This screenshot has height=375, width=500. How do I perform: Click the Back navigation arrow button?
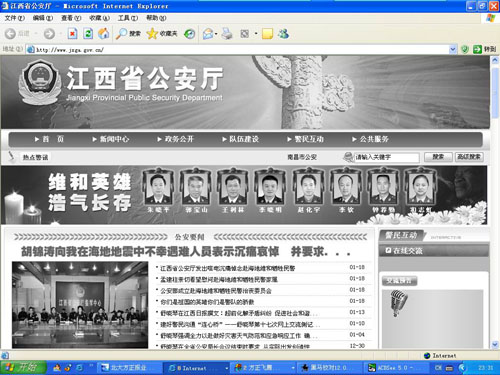[x=10, y=33]
